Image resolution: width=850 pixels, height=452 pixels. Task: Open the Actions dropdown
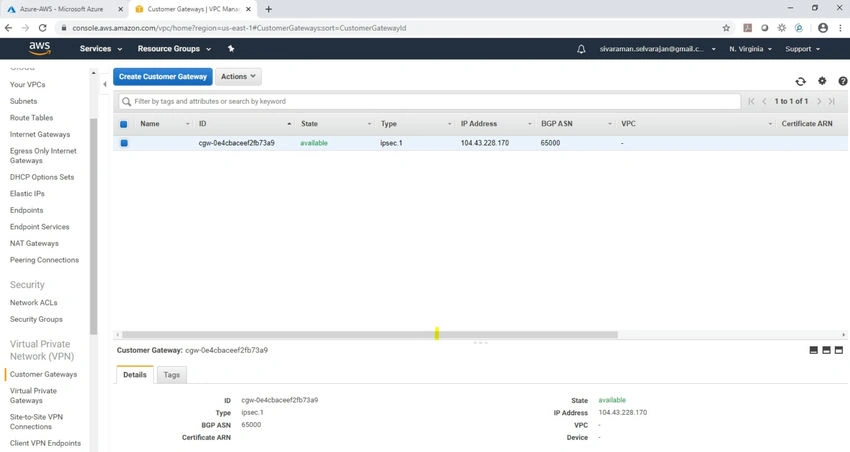click(x=238, y=76)
